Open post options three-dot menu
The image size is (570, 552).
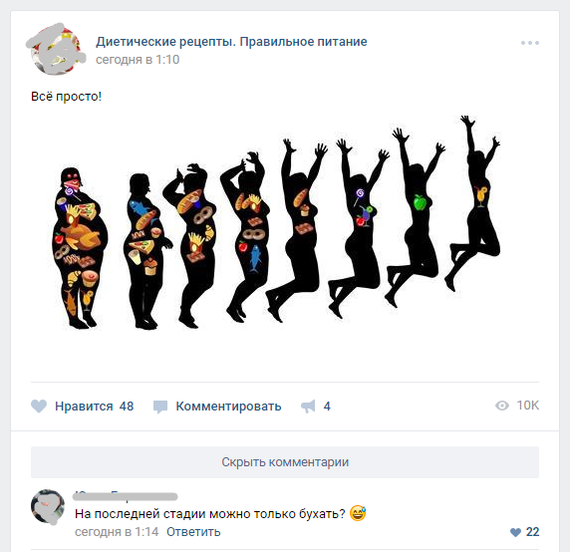pyautogui.click(x=530, y=43)
